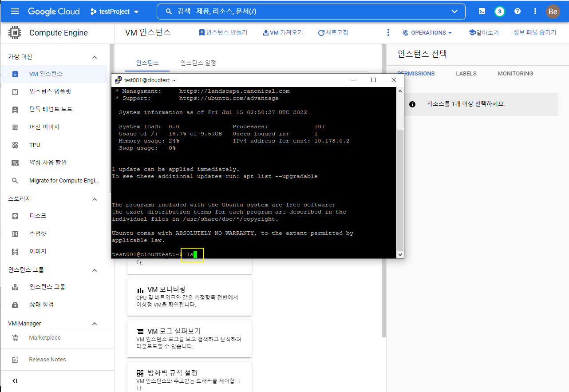Image resolution: width=569 pixels, height=392 pixels.
Task: Open the VM 모니터링 card
Action: click(x=190, y=297)
